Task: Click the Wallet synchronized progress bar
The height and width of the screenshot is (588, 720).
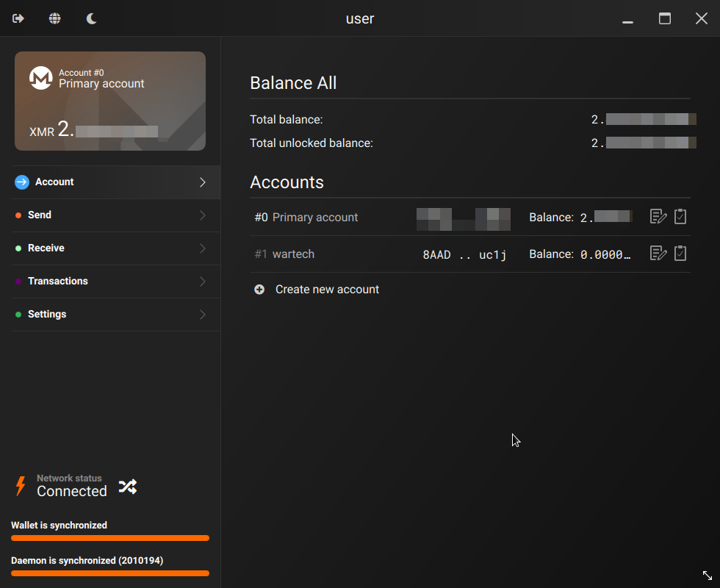Action: (x=110, y=538)
